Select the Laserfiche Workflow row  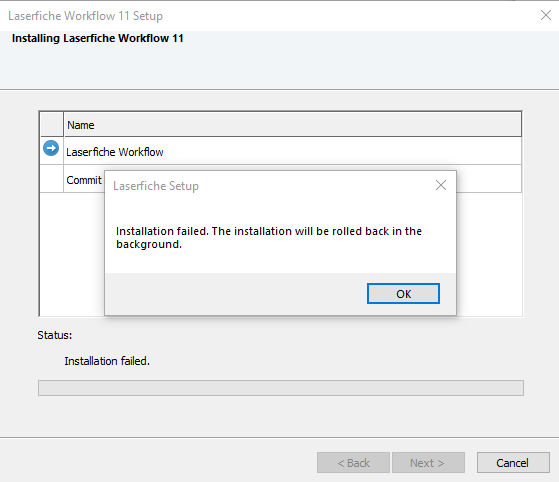click(x=281, y=151)
